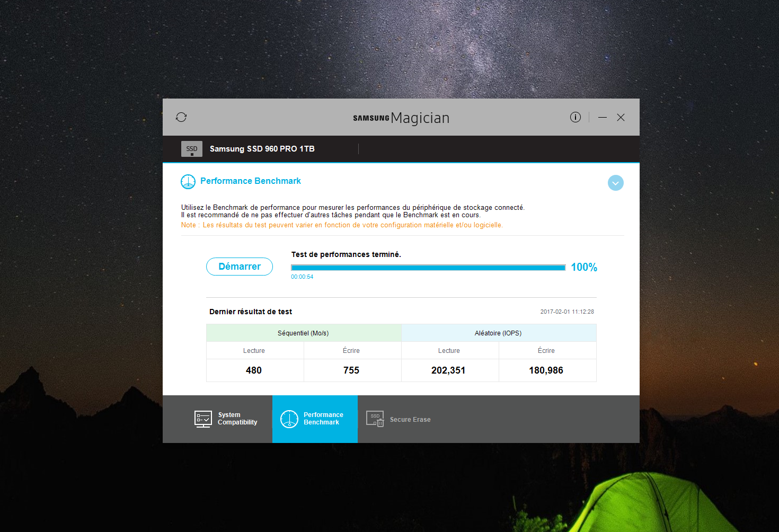
Task: Open the information icon in the title bar
Action: tap(576, 117)
